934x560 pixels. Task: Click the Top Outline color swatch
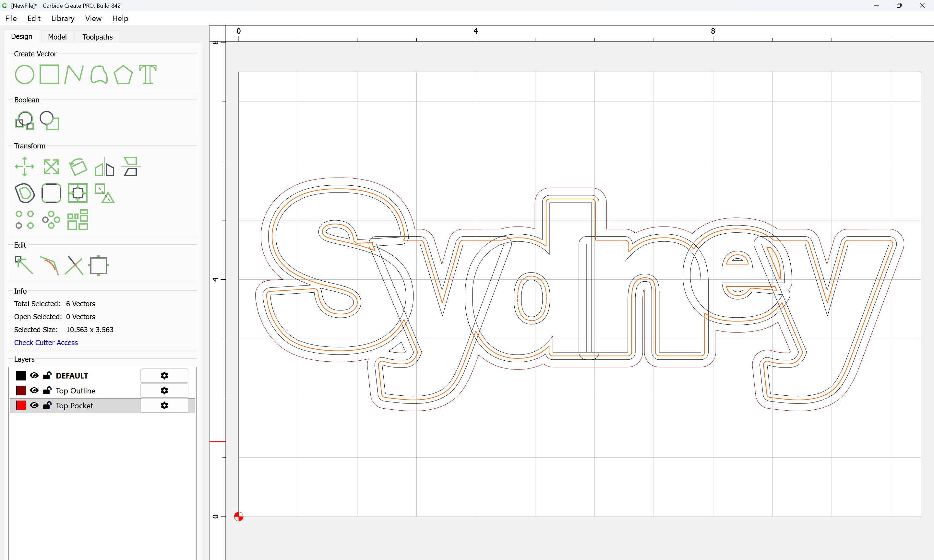pyautogui.click(x=21, y=391)
